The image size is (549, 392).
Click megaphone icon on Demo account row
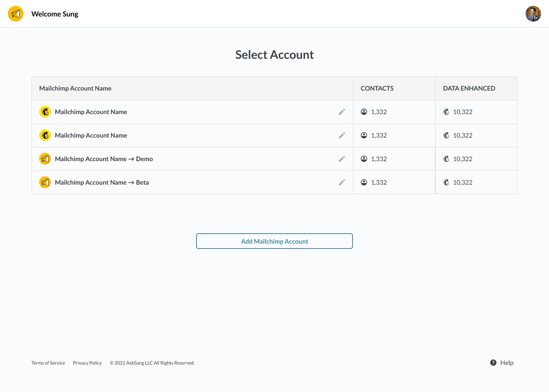pos(45,159)
